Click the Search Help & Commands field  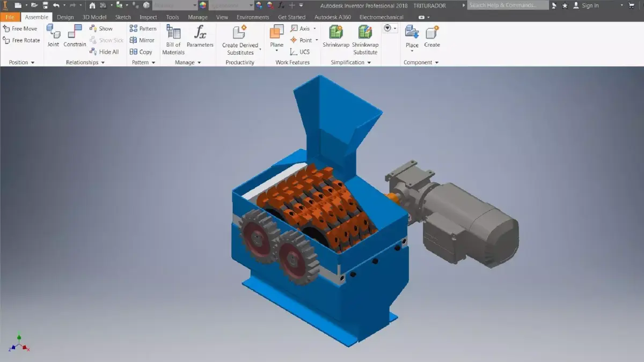pos(508,5)
